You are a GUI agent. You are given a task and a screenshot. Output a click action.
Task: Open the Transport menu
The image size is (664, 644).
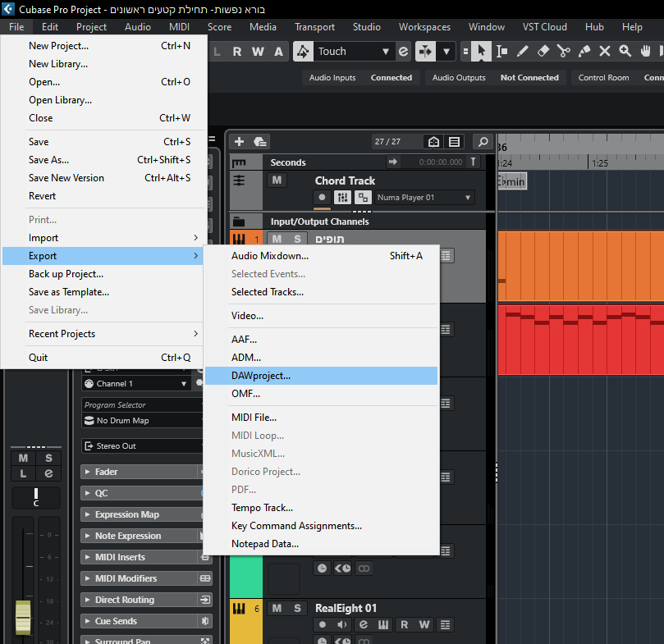point(314,27)
